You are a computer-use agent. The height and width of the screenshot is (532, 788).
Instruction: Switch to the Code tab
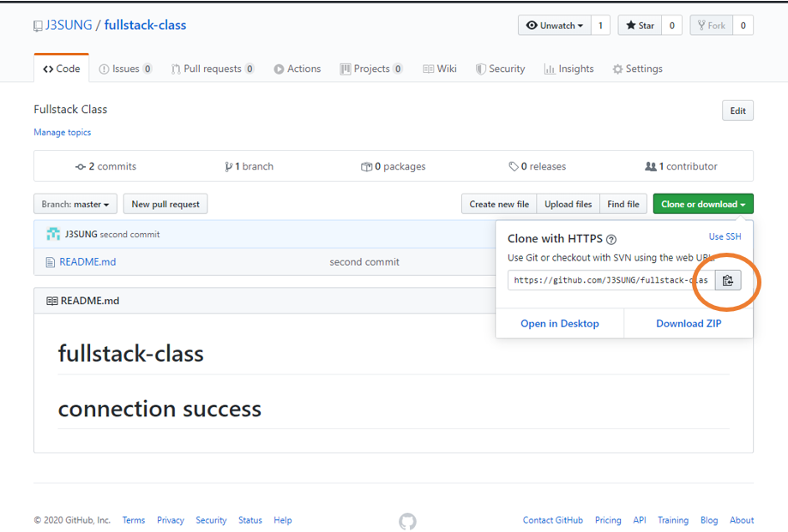point(62,69)
